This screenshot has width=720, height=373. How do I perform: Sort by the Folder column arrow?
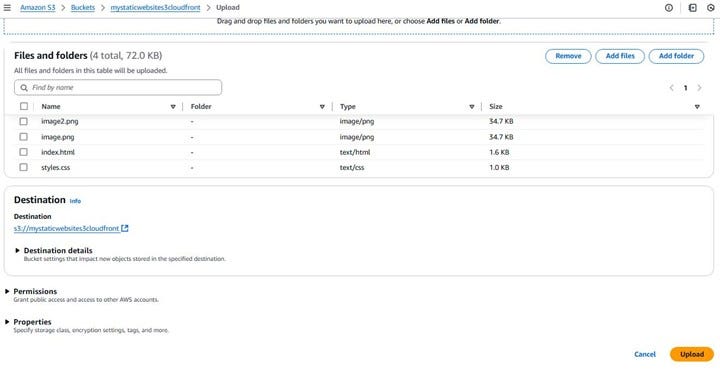point(322,107)
